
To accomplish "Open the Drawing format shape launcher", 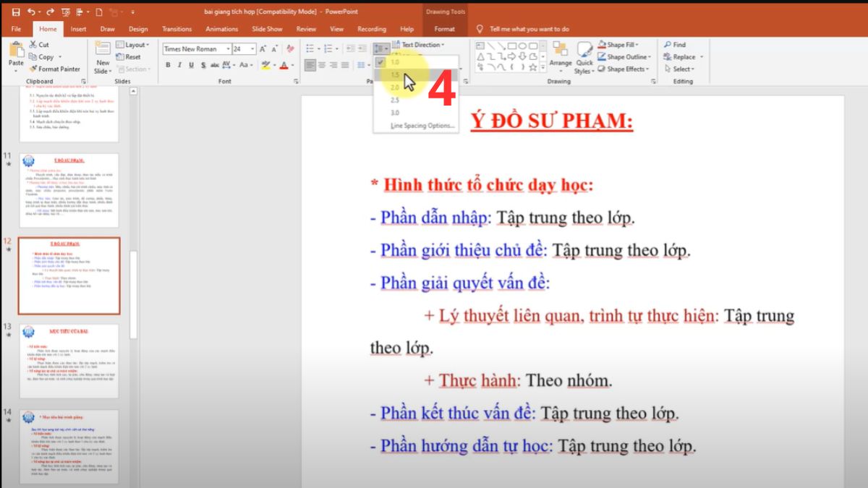I will [652, 82].
